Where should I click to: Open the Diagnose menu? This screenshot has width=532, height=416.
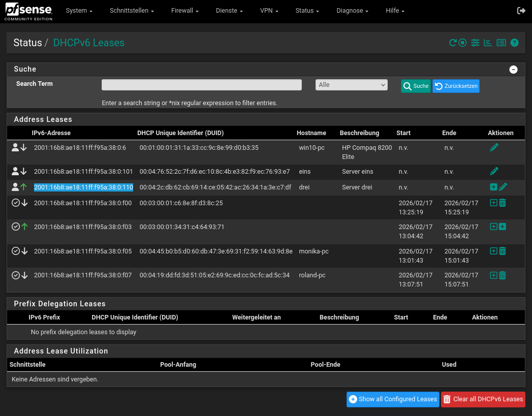click(x=352, y=11)
